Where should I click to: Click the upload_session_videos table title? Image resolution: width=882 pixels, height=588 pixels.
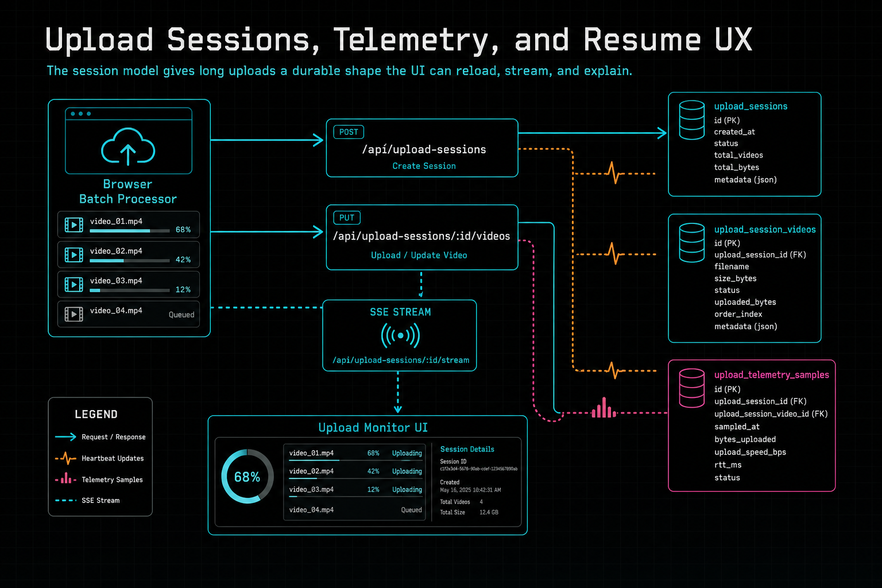pyautogui.click(x=765, y=229)
